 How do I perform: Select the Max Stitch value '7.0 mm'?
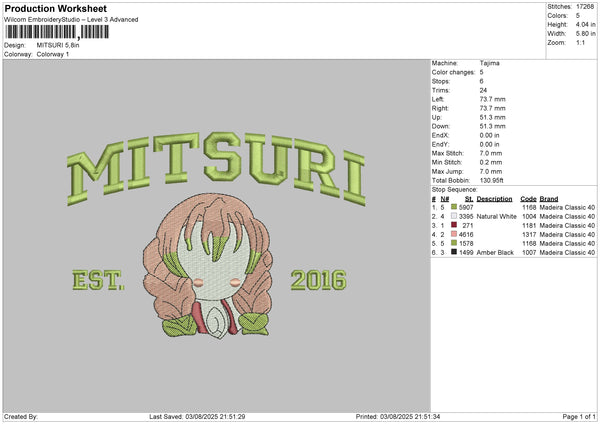(491, 153)
